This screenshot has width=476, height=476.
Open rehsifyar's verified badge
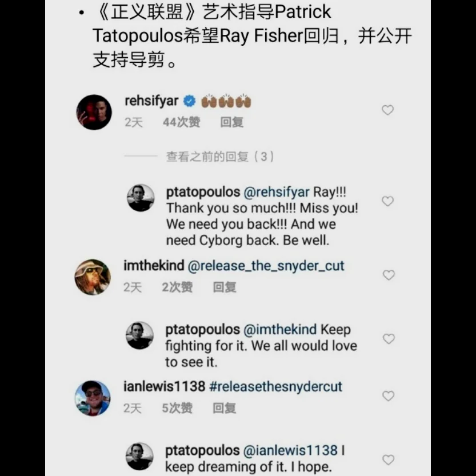coord(189,101)
